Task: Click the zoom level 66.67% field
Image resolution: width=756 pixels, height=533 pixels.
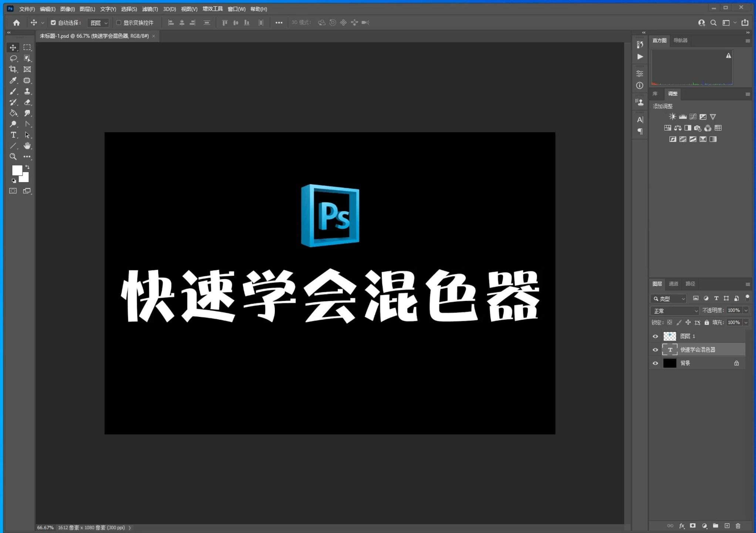Action: pos(45,528)
